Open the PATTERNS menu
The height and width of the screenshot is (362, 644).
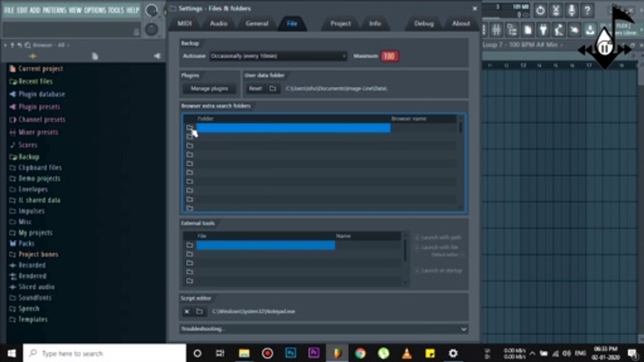click(54, 10)
